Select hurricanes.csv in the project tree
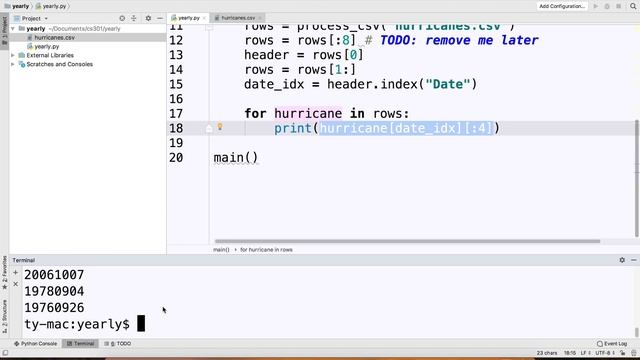This screenshot has height=360, width=640. pos(54,38)
